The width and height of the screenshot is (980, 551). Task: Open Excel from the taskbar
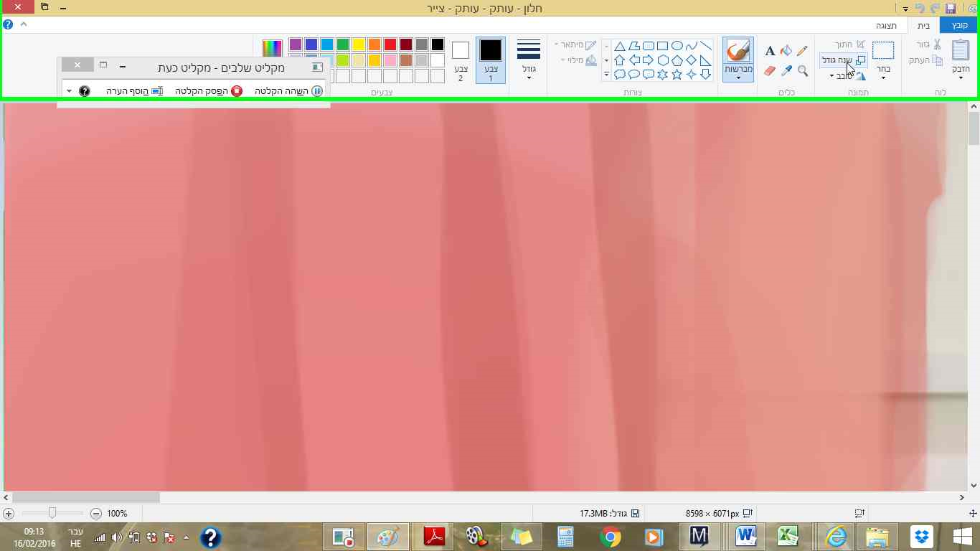(788, 537)
